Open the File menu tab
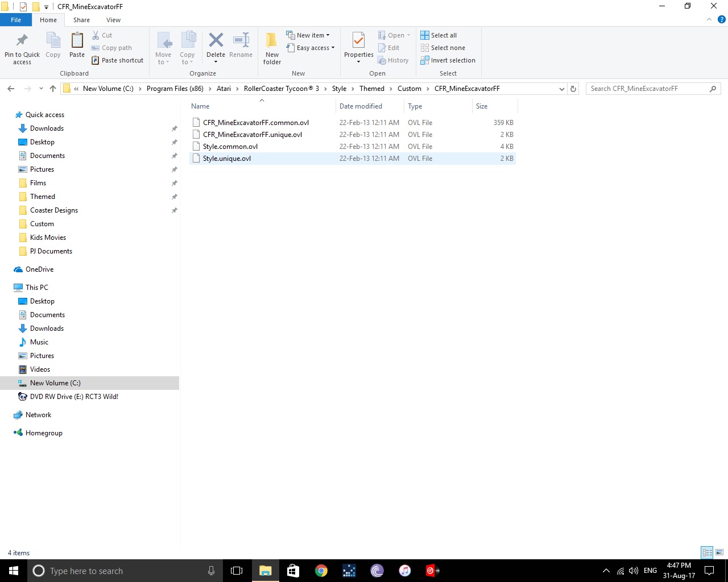Image resolution: width=728 pixels, height=582 pixels. point(16,20)
